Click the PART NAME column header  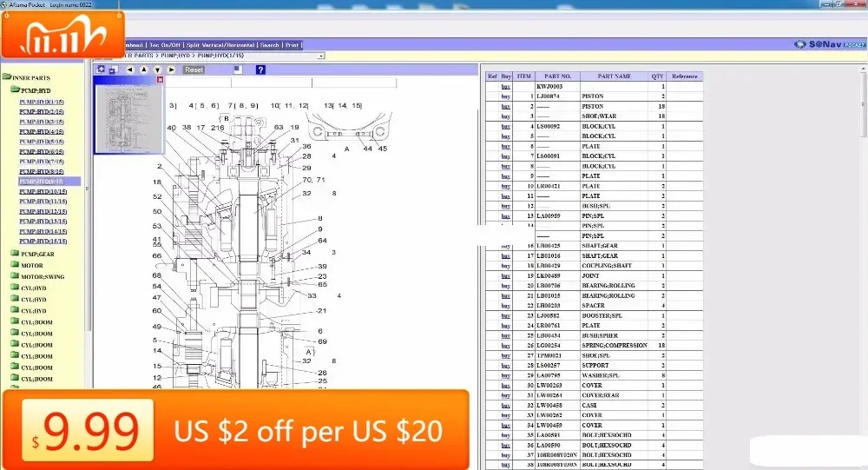(614, 76)
